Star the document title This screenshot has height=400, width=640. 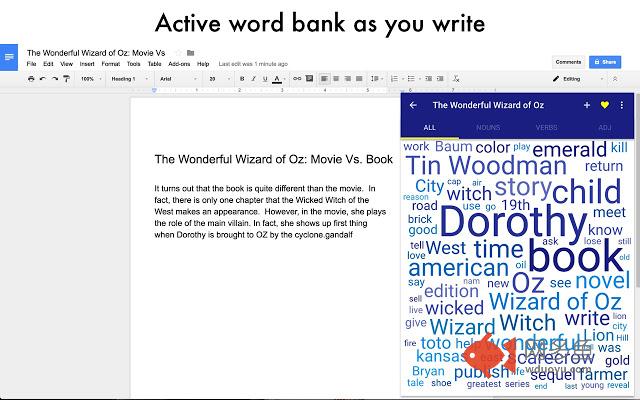coord(178,53)
